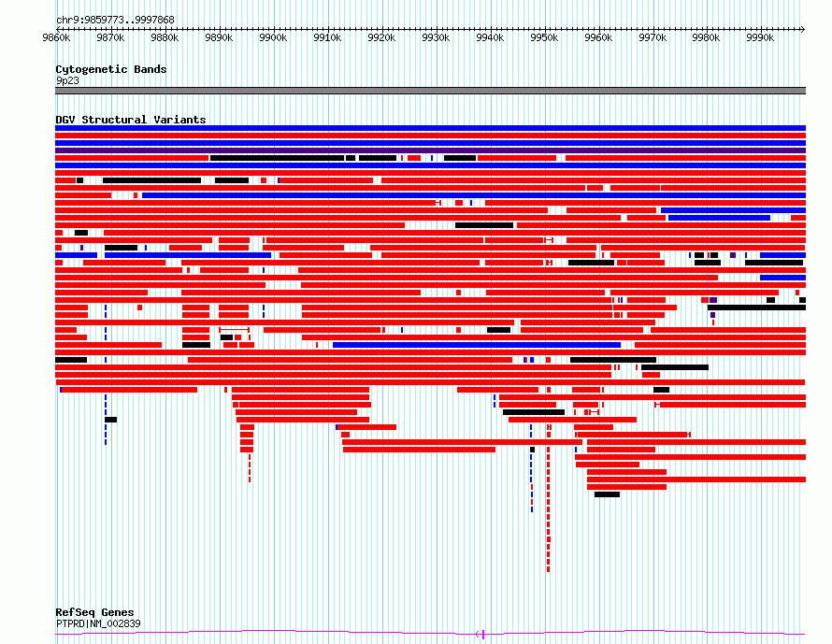
Task: Select the black variant bar spanning 9943k to 9953k
Action: (534, 412)
